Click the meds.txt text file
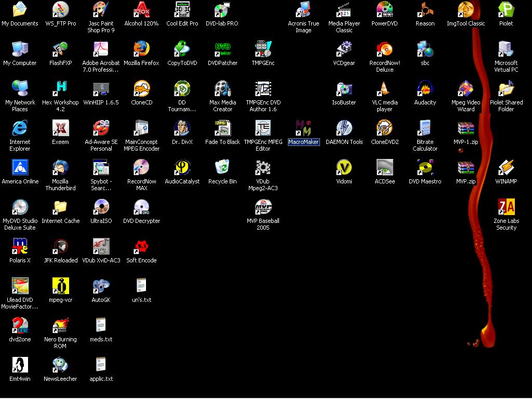The height and width of the screenshot is (399, 532). [101, 325]
